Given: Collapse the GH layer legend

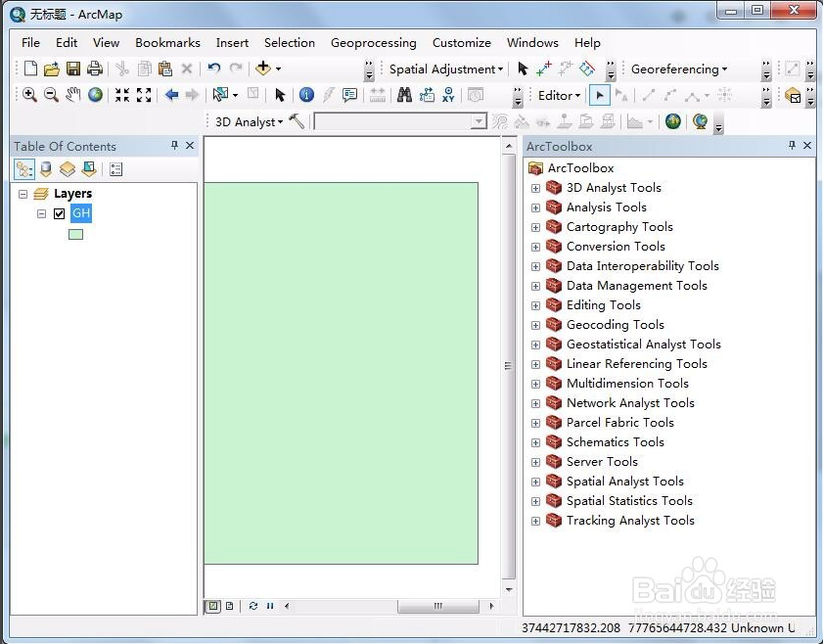Looking at the screenshot, I should coord(41,213).
